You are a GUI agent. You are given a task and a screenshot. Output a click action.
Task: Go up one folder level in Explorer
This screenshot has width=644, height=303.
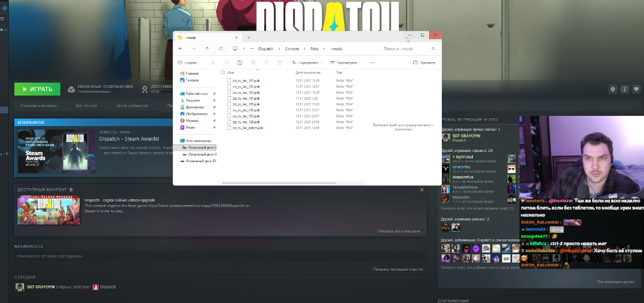coord(207,49)
